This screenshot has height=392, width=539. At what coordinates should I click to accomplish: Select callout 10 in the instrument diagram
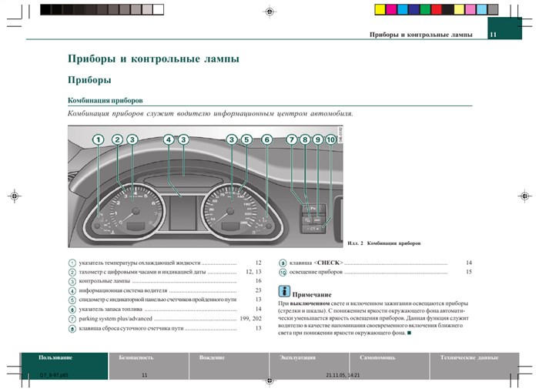pyautogui.click(x=330, y=140)
